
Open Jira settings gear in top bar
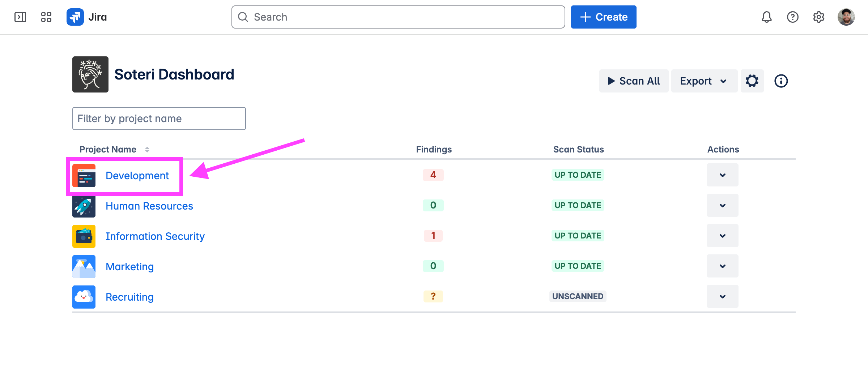[818, 17]
